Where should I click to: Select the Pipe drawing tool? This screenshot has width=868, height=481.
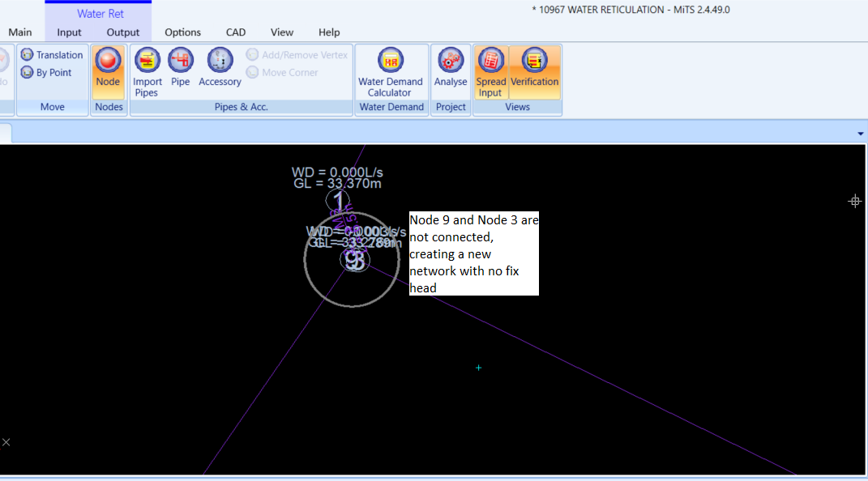point(181,68)
